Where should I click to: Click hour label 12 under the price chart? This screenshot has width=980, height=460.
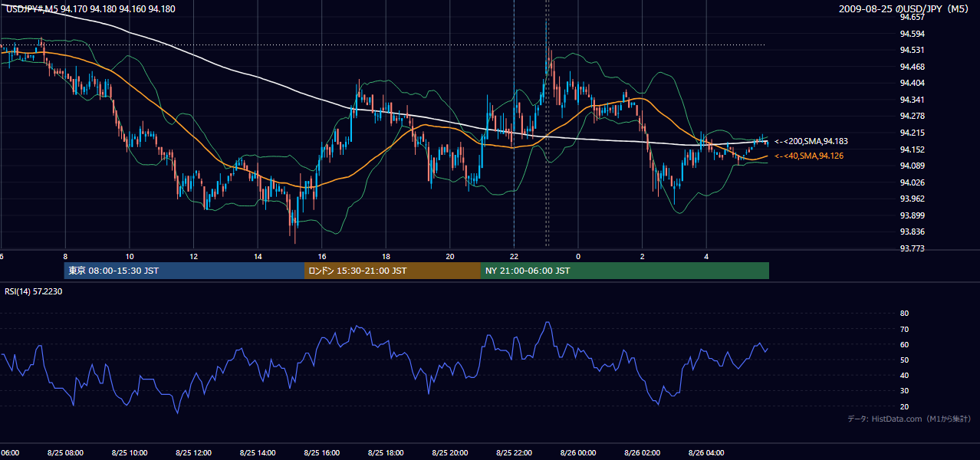click(x=194, y=257)
